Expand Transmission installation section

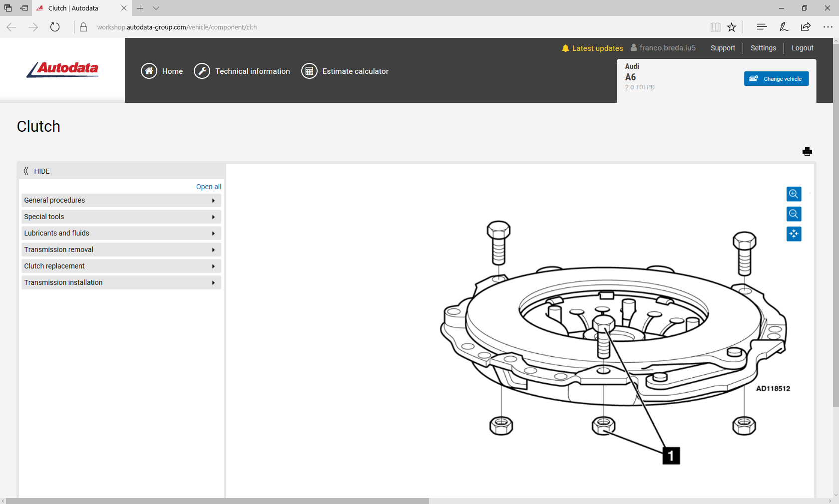pyautogui.click(x=121, y=282)
